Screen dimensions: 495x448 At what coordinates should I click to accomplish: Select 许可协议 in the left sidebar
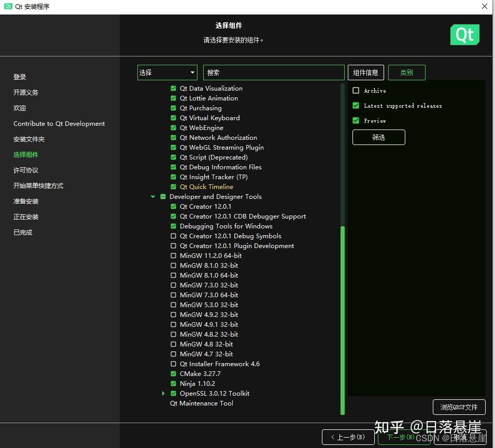25,170
